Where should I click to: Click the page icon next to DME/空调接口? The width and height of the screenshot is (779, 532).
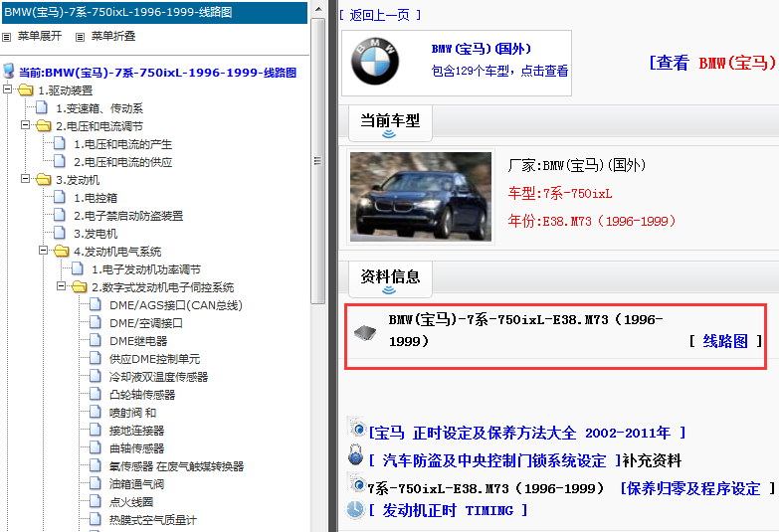96,322
